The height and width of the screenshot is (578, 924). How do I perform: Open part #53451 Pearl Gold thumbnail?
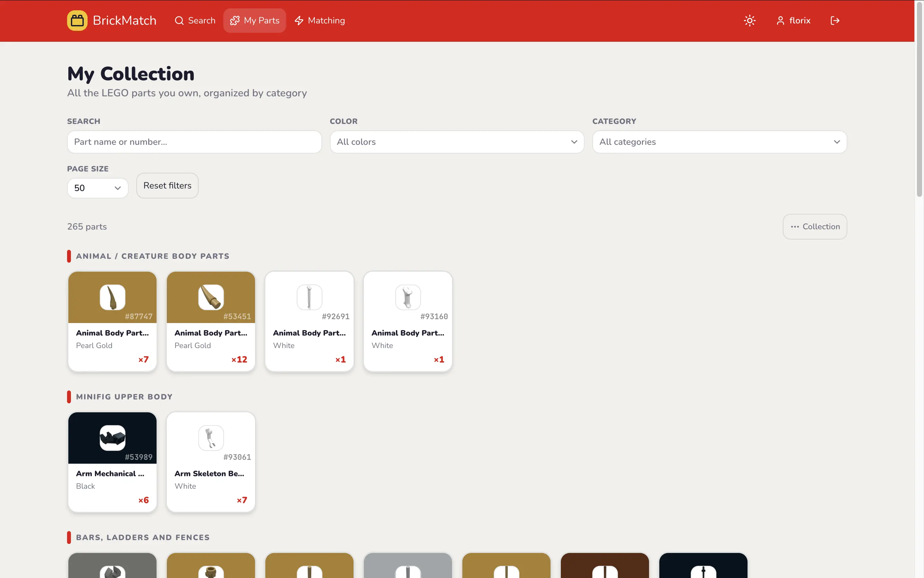click(x=211, y=297)
